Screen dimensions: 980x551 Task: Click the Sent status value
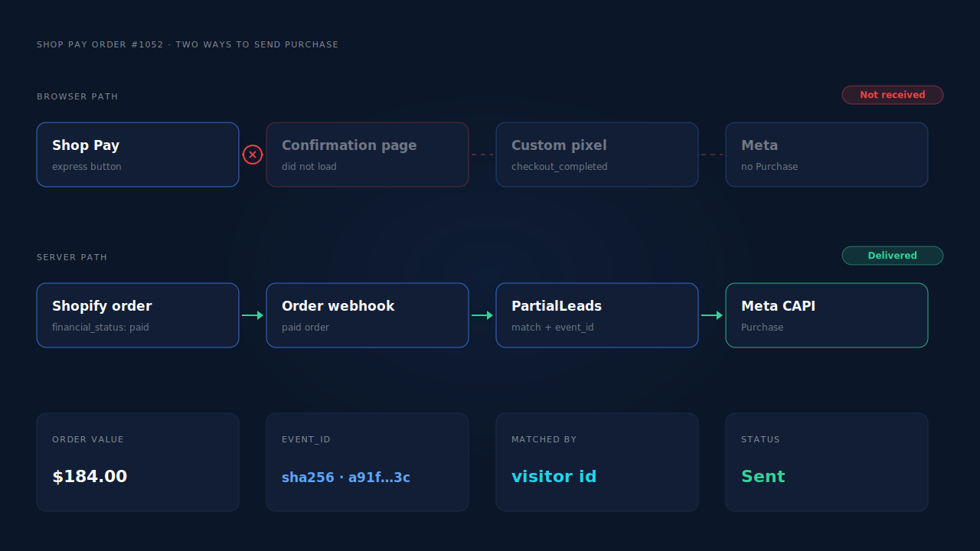tap(763, 477)
